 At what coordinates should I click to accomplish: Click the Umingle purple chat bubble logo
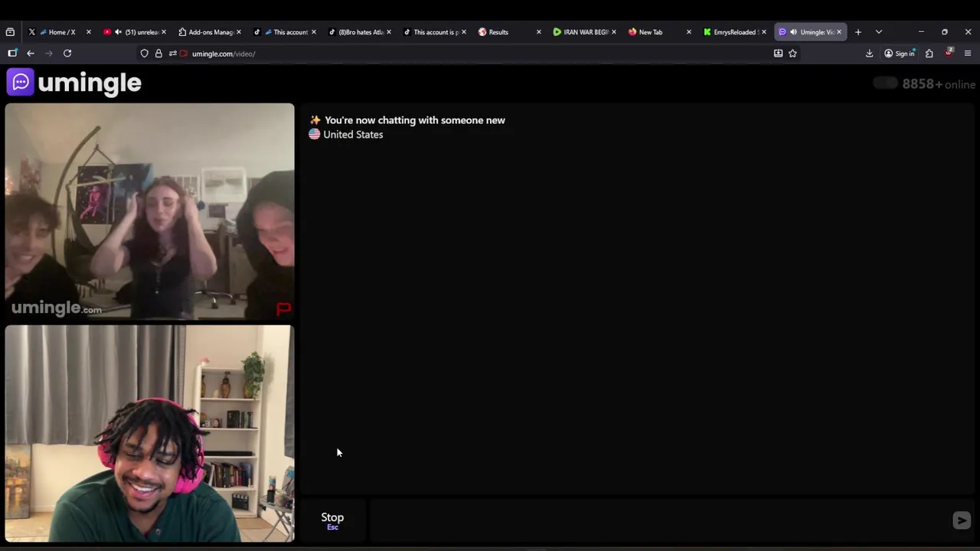pos(20,82)
